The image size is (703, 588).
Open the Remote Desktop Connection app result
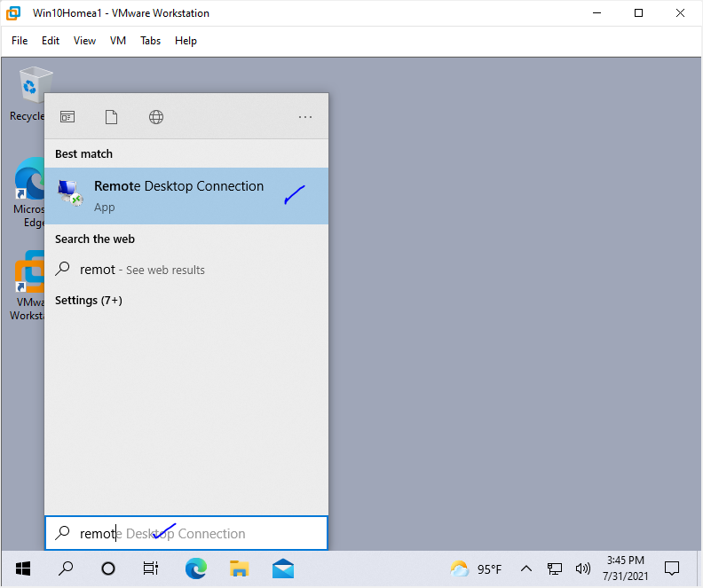point(186,196)
